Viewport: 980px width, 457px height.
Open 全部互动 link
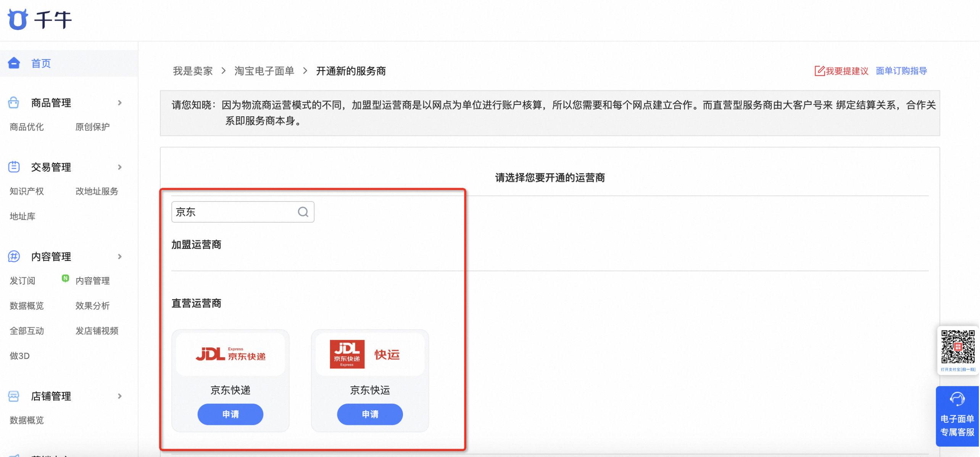(27, 331)
